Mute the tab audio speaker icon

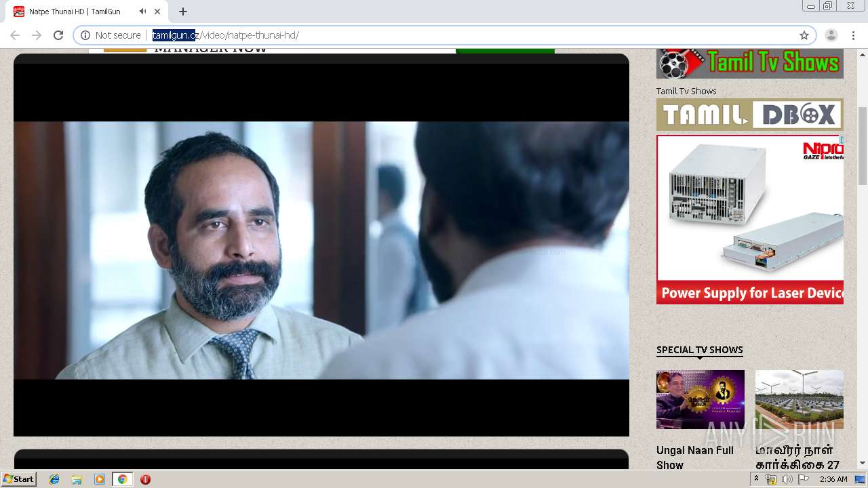pos(142,12)
